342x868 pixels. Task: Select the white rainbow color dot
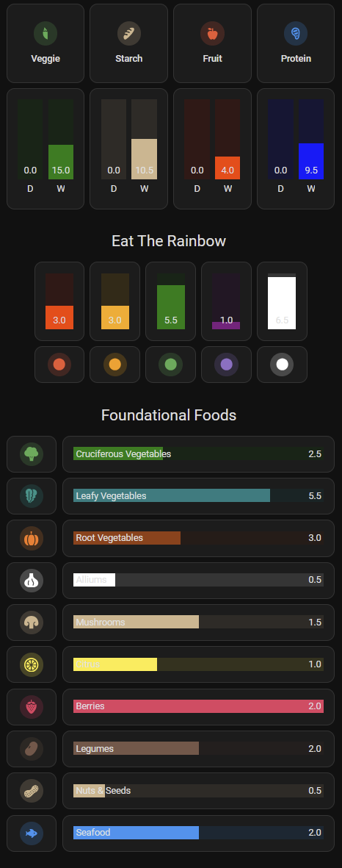pos(282,365)
